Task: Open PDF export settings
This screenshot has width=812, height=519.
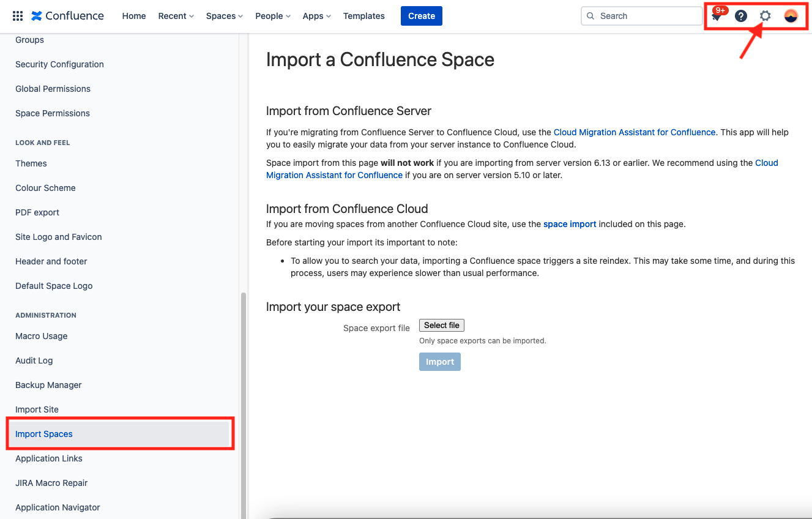Action: click(37, 212)
